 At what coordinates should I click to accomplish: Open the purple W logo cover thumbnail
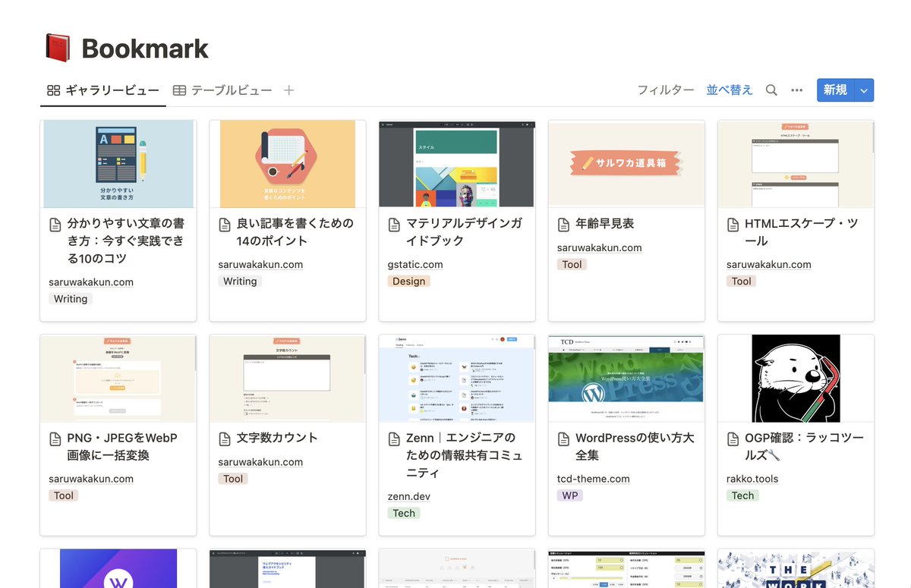coord(118,568)
